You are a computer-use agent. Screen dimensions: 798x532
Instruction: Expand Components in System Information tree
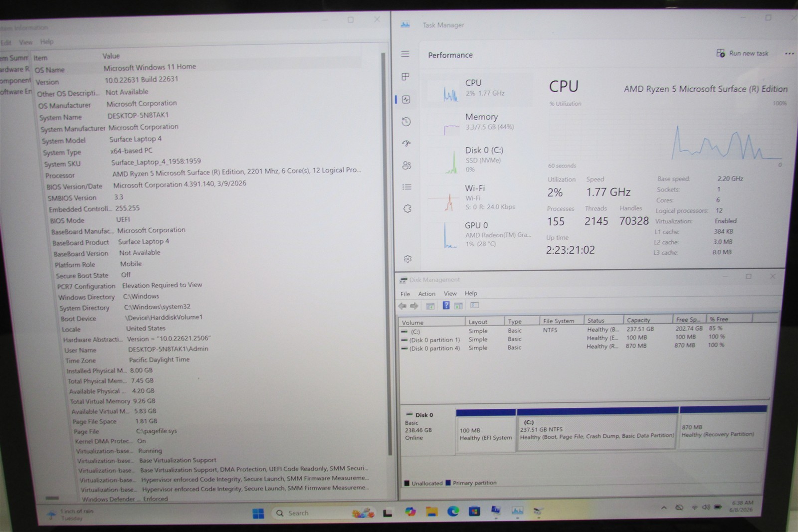pos(15,80)
